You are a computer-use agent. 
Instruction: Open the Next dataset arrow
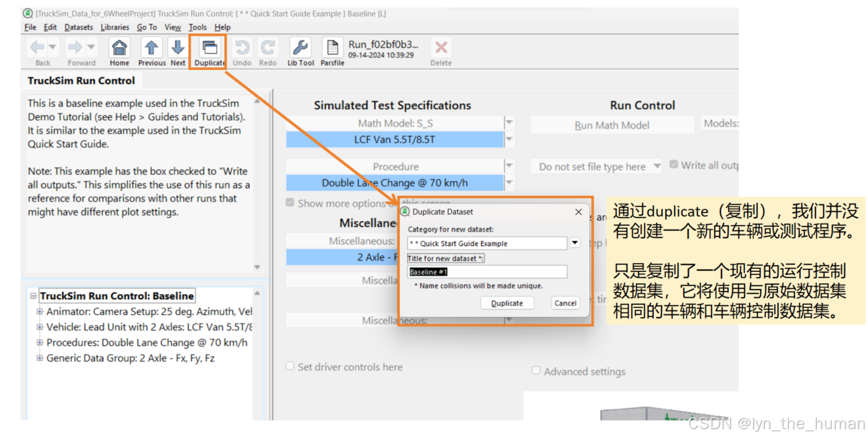click(178, 48)
